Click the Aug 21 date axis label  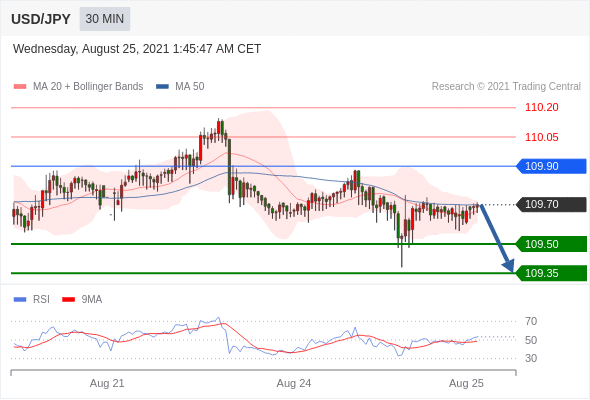pos(107,383)
